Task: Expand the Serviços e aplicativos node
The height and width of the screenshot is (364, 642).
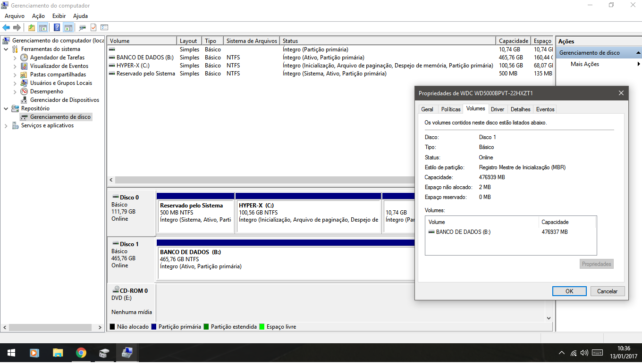Action: tap(6, 125)
